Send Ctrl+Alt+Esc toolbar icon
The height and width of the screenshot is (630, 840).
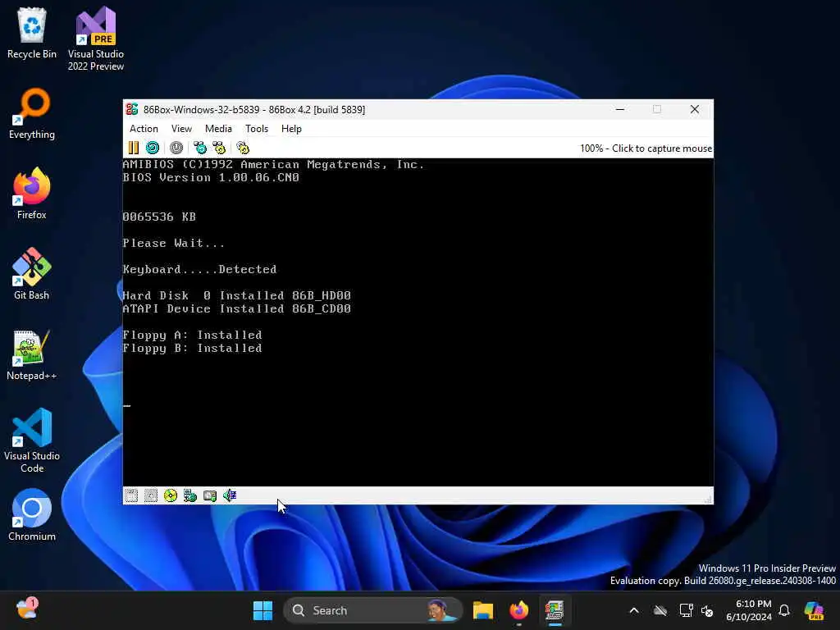(219, 148)
